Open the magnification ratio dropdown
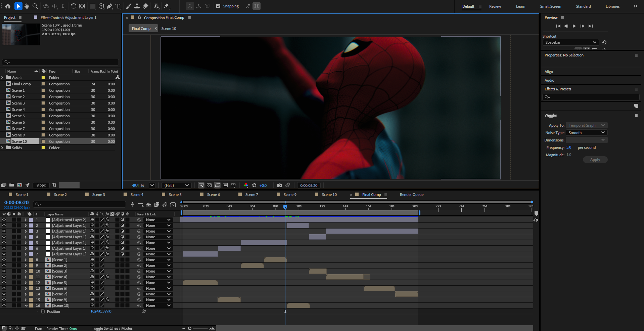The width and height of the screenshot is (644, 331). point(152,185)
